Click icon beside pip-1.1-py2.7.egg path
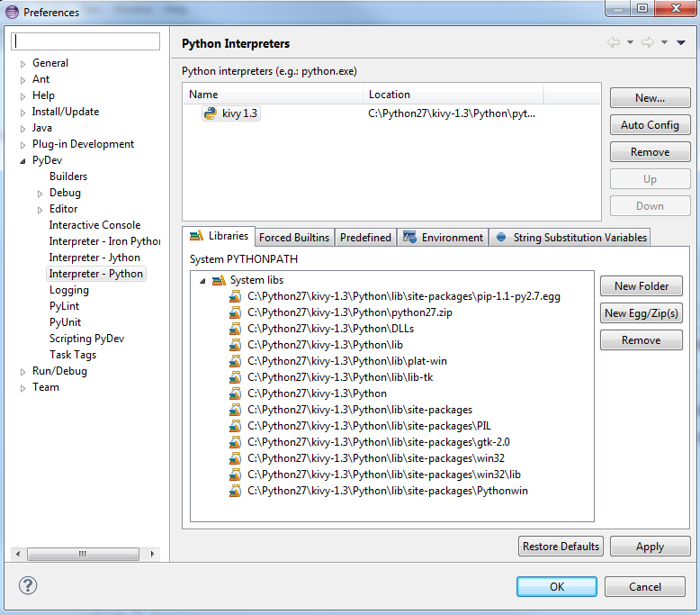 point(235,296)
